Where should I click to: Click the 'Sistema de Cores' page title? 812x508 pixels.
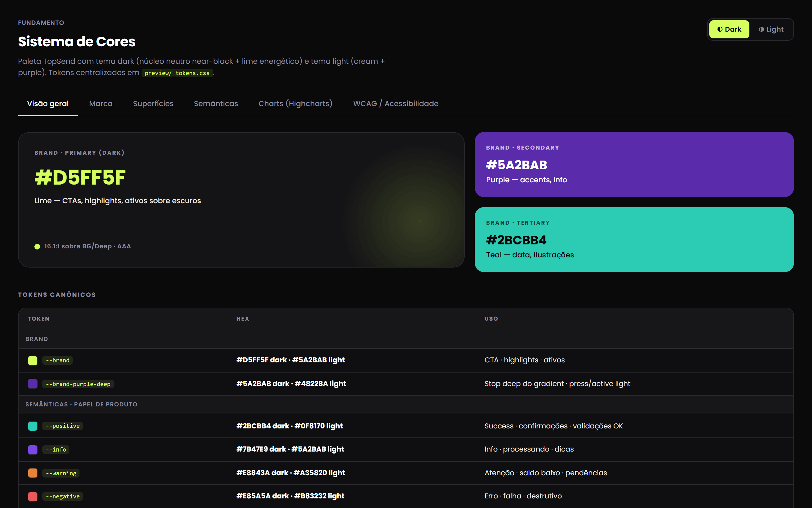(x=77, y=42)
